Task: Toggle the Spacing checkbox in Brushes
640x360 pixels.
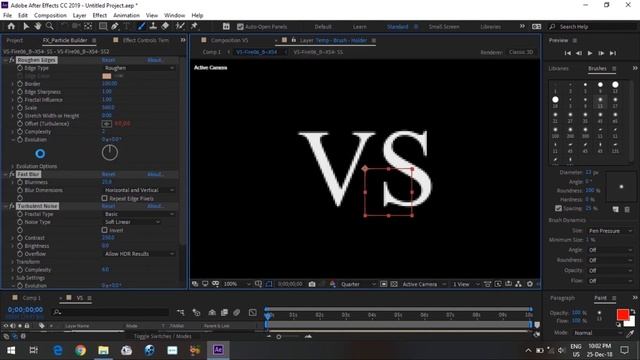Action: [558, 208]
